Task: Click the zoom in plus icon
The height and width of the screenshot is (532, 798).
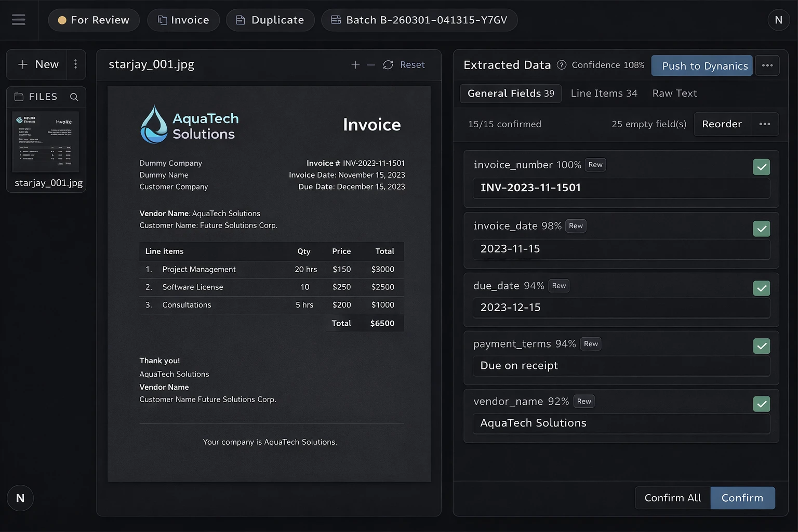Action: click(x=355, y=65)
